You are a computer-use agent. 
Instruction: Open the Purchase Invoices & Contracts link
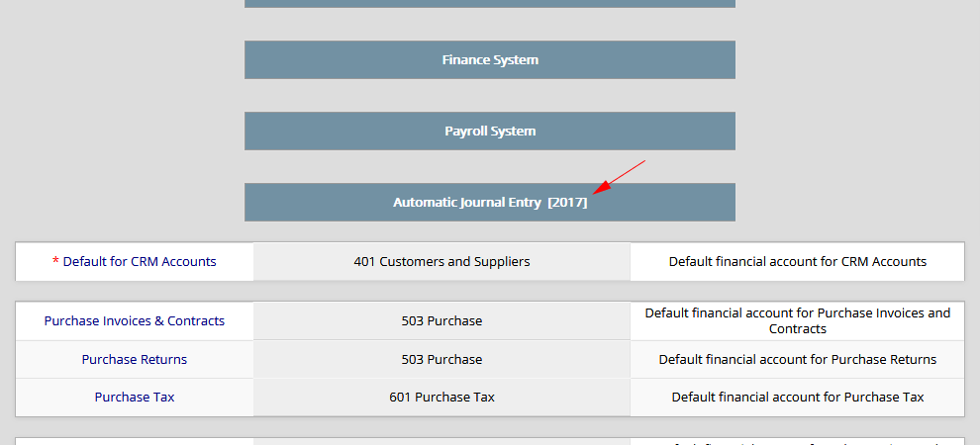tap(135, 321)
